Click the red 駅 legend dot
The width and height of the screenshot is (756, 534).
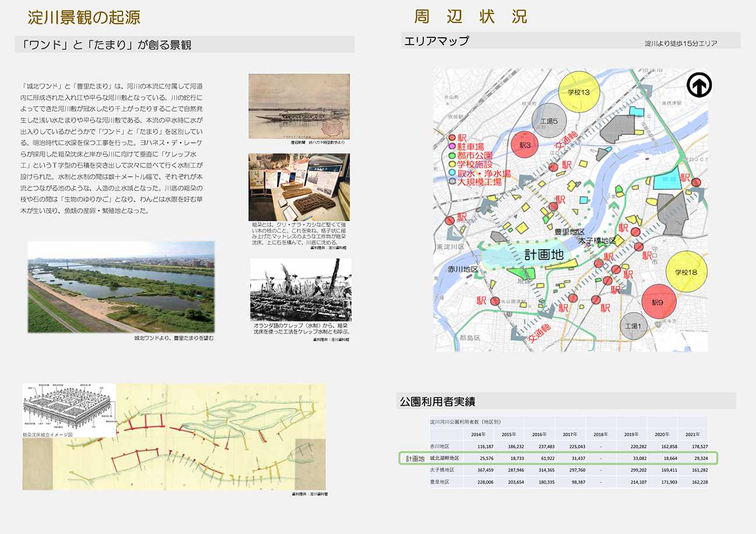tap(451, 137)
